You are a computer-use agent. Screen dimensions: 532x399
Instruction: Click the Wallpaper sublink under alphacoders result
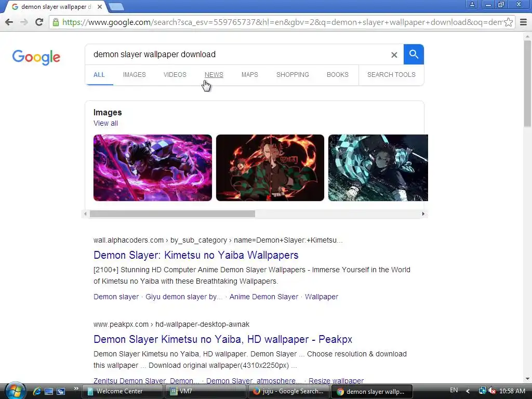[321, 297]
